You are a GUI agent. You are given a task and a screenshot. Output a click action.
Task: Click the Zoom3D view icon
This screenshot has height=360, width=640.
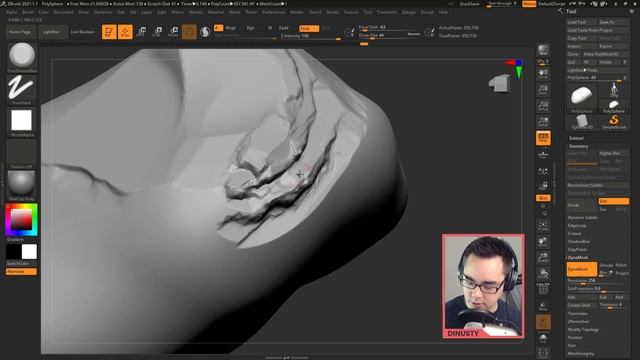click(543, 258)
